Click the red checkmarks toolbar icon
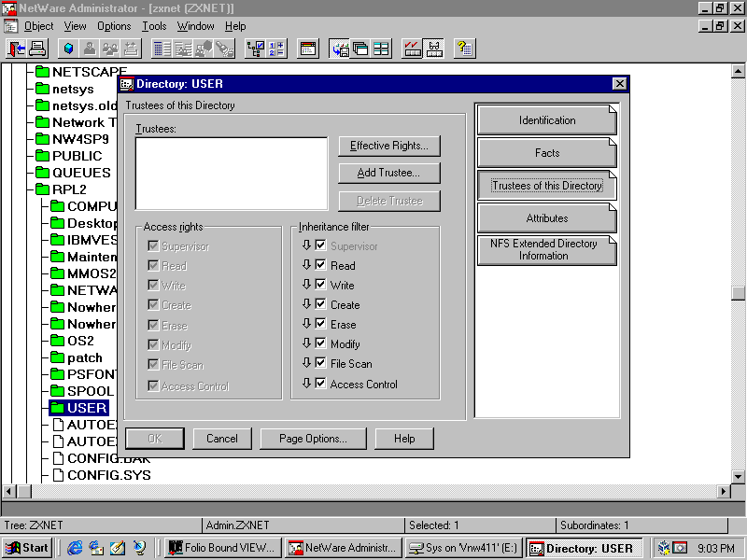The image size is (747, 560). click(x=413, y=49)
